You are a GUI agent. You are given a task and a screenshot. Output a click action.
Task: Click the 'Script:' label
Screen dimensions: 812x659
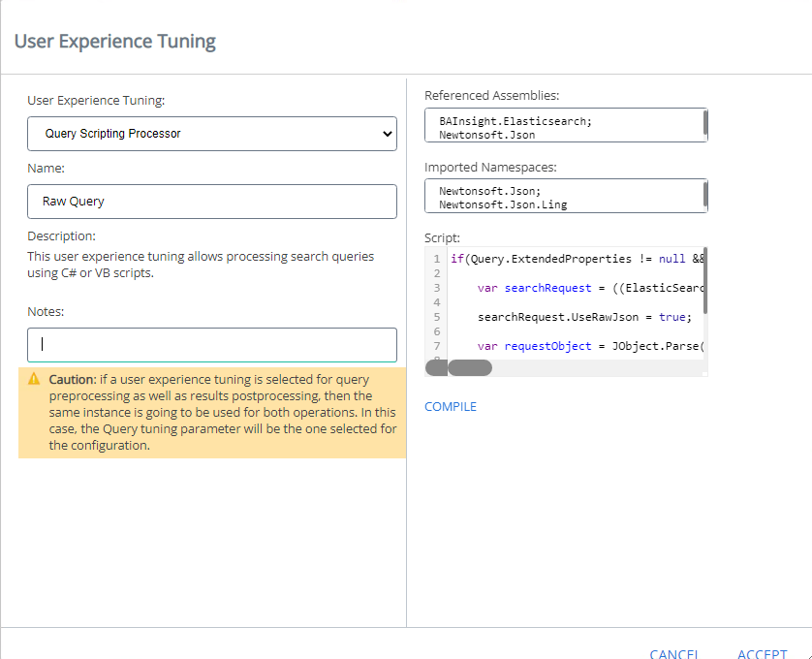tap(442, 237)
